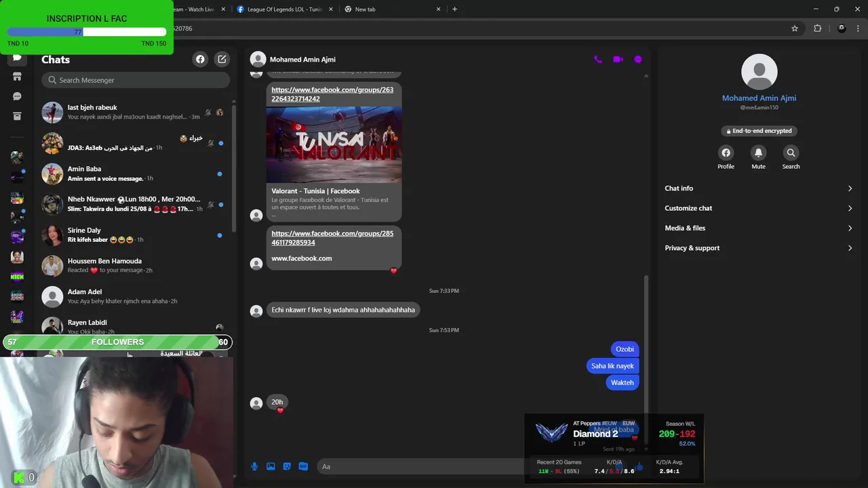This screenshot has width=868, height=488.
Task: Open Mohamed Amin Ajmi profile name link
Action: (x=759, y=98)
